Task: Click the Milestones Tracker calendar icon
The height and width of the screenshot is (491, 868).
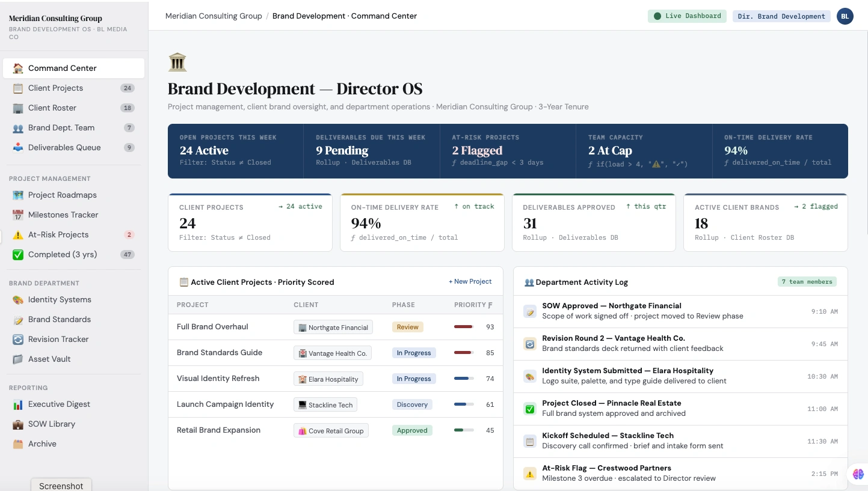Action: point(18,215)
